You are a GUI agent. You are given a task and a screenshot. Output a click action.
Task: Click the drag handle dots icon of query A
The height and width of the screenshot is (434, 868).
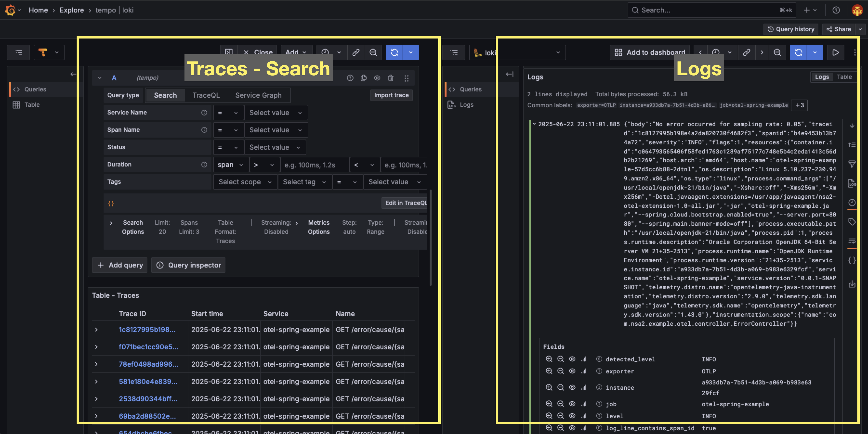pyautogui.click(x=406, y=78)
